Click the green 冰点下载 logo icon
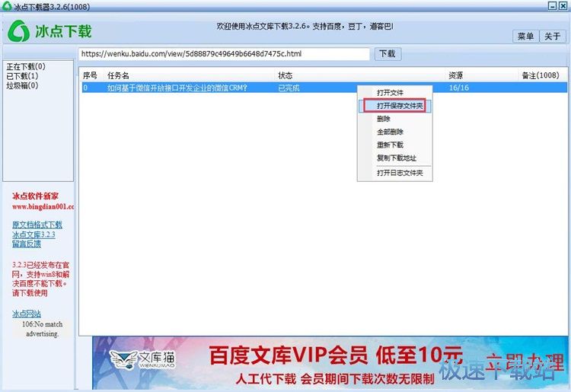The height and width of the screenshot is (392, 571). [18, 31]
